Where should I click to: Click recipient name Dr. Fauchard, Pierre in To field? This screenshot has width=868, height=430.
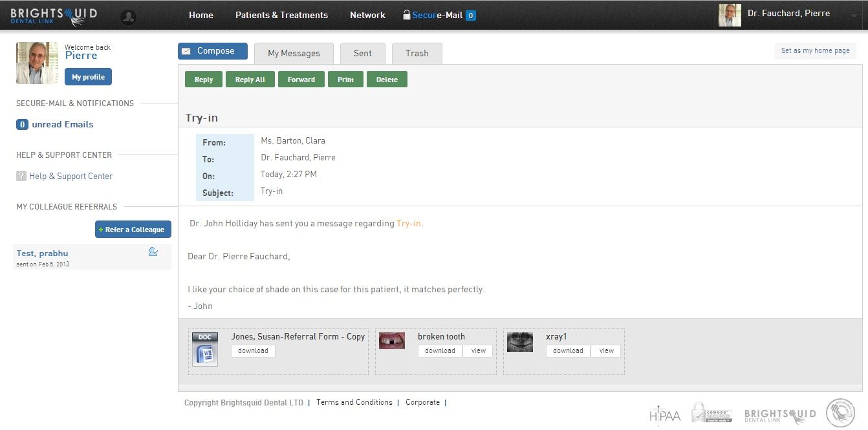[298, 157]
